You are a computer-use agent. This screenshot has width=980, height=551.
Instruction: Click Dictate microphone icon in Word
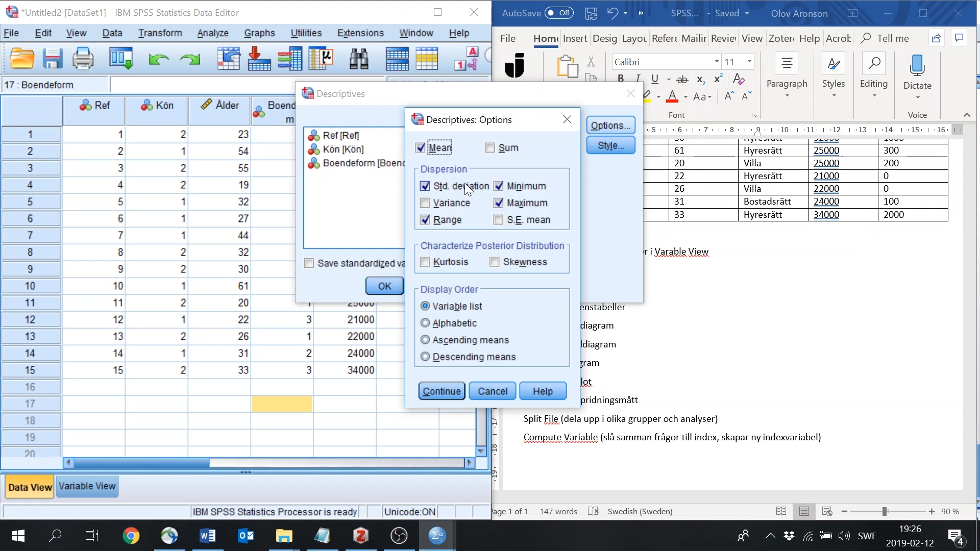point(917,66)
